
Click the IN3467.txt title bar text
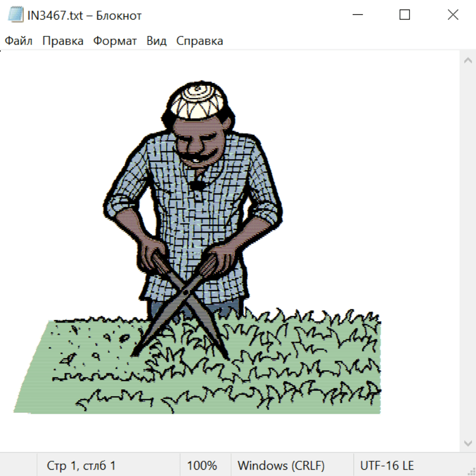pos(85,15)
